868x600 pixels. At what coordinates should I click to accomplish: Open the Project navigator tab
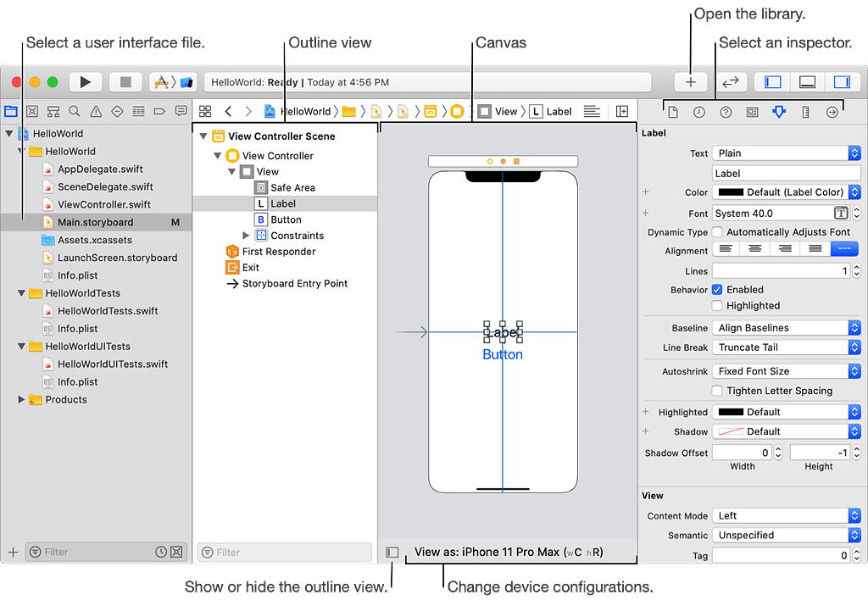click(10, 111)
